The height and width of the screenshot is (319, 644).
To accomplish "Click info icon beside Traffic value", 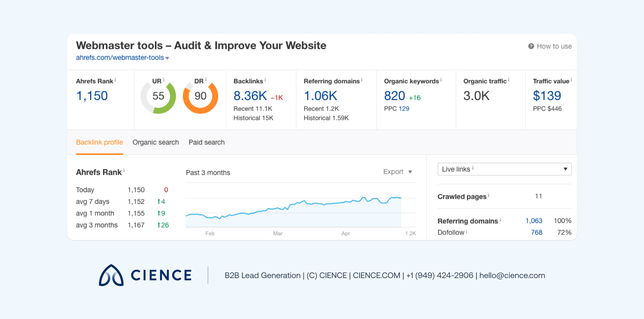I will click(571, 80).
